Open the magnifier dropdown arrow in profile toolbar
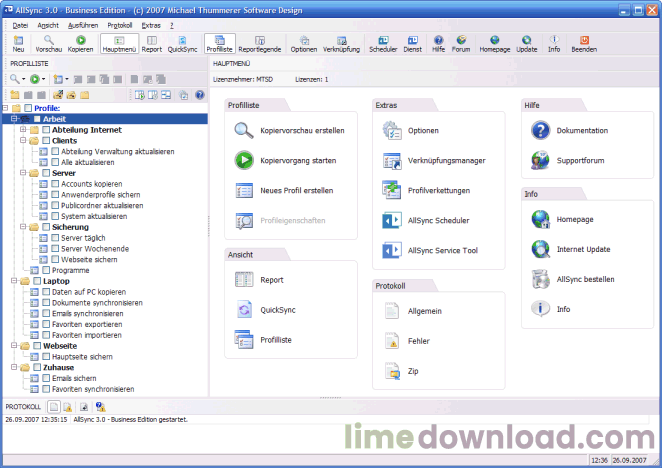 point(25,78)
